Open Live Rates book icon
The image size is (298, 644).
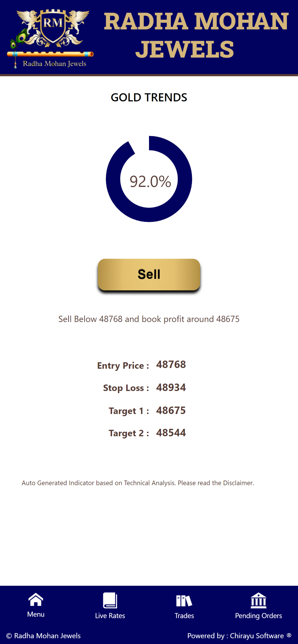[110, 600]
